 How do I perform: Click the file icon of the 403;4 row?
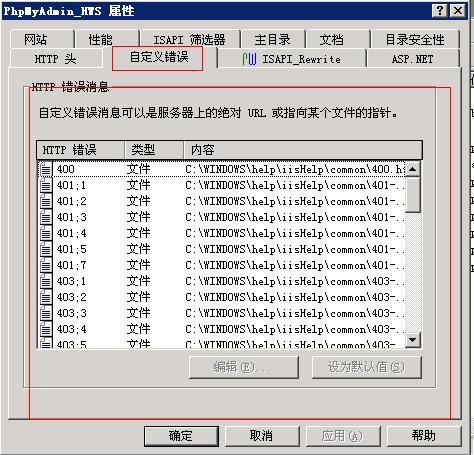(46, 329)
